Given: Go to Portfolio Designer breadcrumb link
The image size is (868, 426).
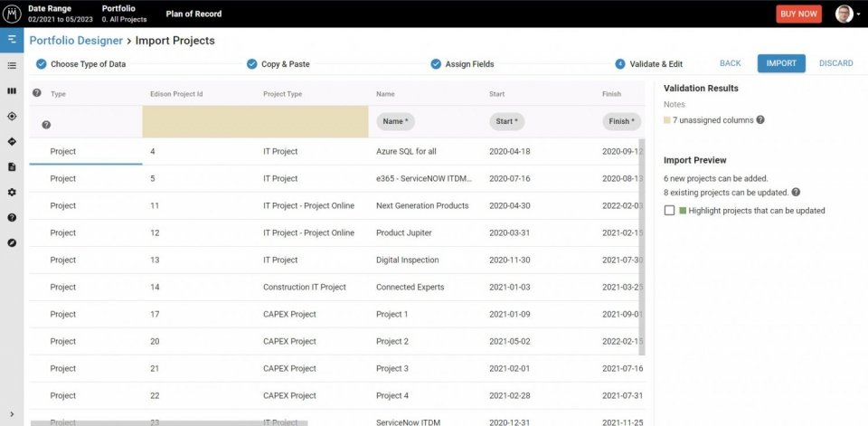Looking at the screenshot, I should click(76, 41).
